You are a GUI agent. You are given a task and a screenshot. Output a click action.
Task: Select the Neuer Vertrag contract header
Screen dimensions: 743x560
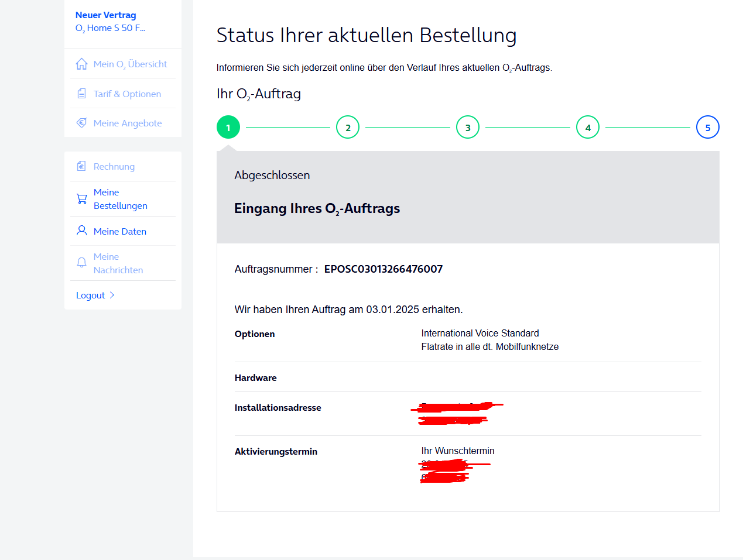(x=106, y=15)
